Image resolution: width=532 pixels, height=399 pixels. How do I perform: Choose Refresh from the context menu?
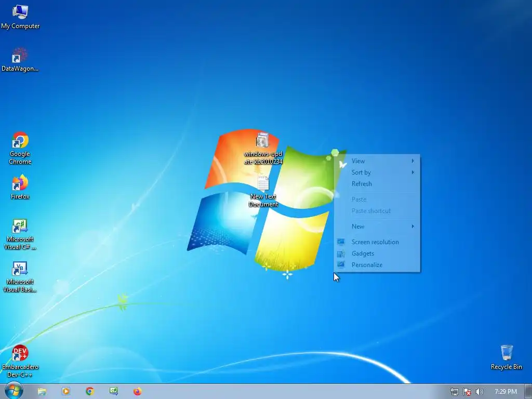[x=377, y=184]
